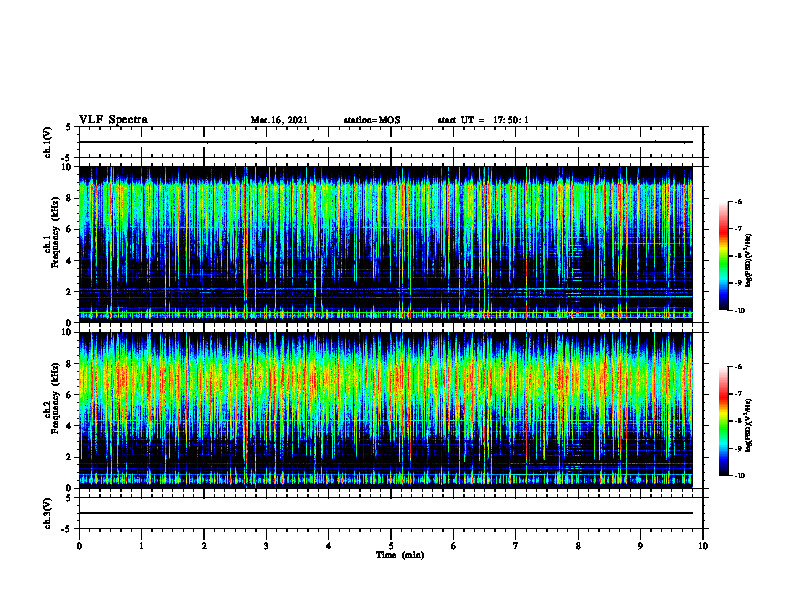792x612 pixels.
Task: Click the final time axis tick label "10"
Action: [x=703, y=546]
